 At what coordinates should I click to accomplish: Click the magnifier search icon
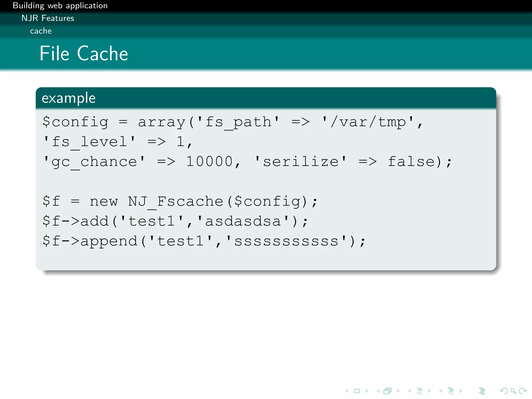tap(513, 391)
